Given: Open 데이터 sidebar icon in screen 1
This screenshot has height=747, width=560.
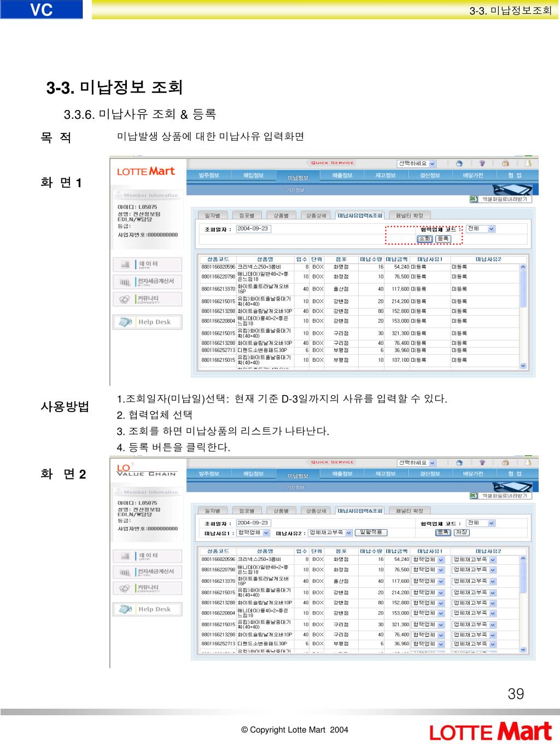Looking at the screenshot, I should click(124, 264).
